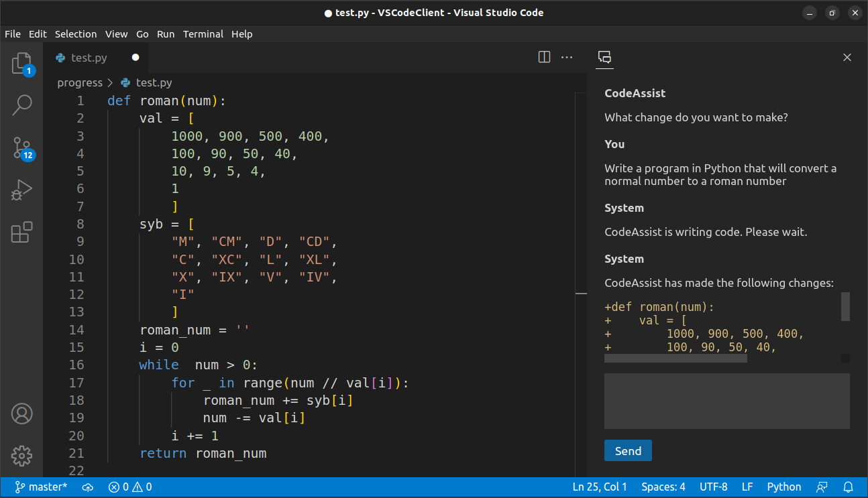
Task: Split the editor right
Action: coord(543,57)
